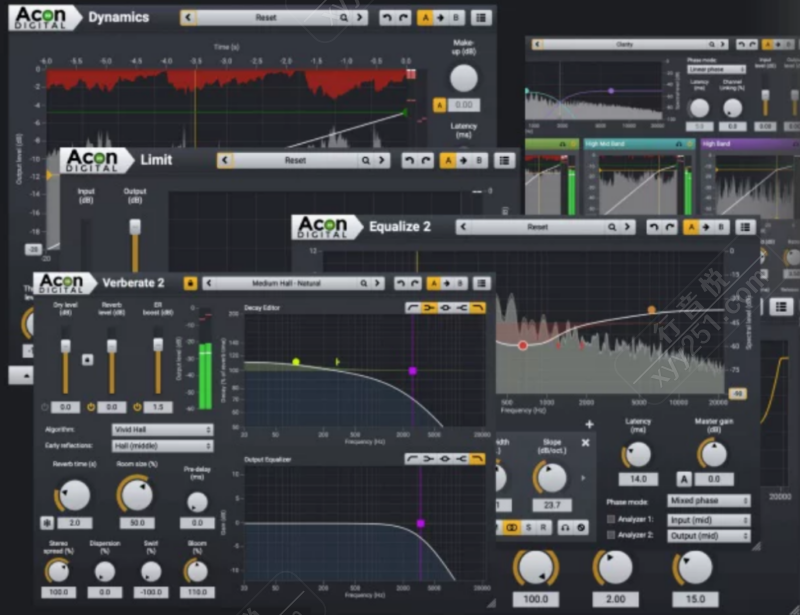Toggle the S button in the Equalize 2 band

(x=529, y=527)
